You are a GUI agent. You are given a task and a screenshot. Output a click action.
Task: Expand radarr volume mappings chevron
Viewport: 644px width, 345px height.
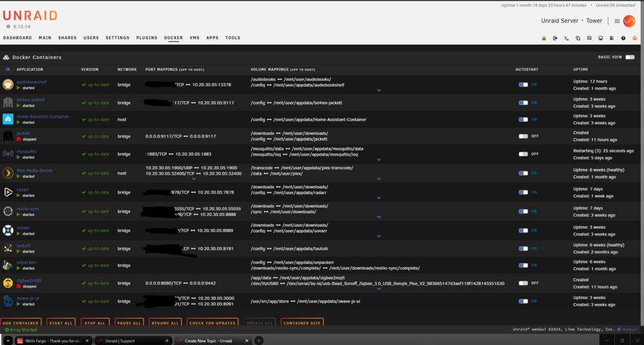[x=379, y=198]
